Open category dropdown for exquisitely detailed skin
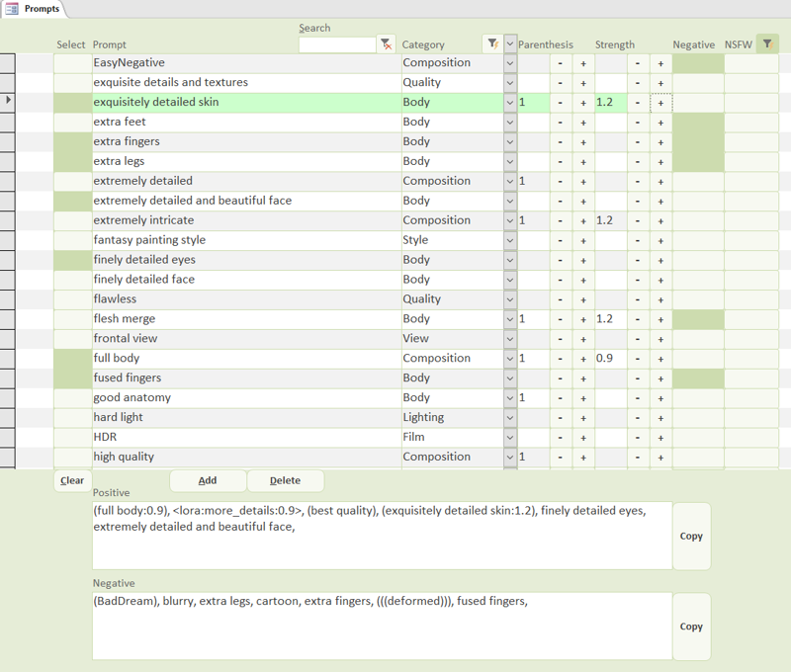Image resolution: width=791 pixels, height=672 pixels. tap(510, 103)
